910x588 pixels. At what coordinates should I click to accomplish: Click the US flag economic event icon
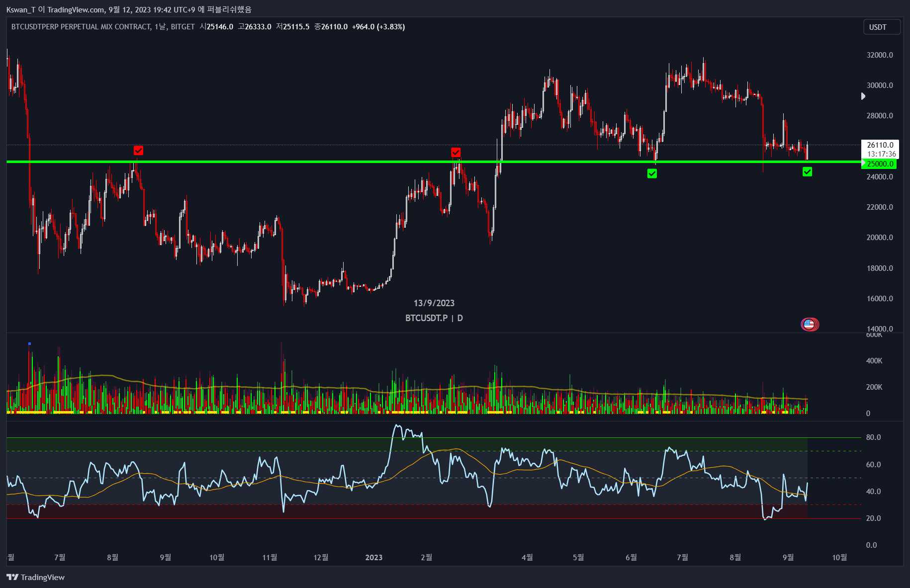coord(809,325)
